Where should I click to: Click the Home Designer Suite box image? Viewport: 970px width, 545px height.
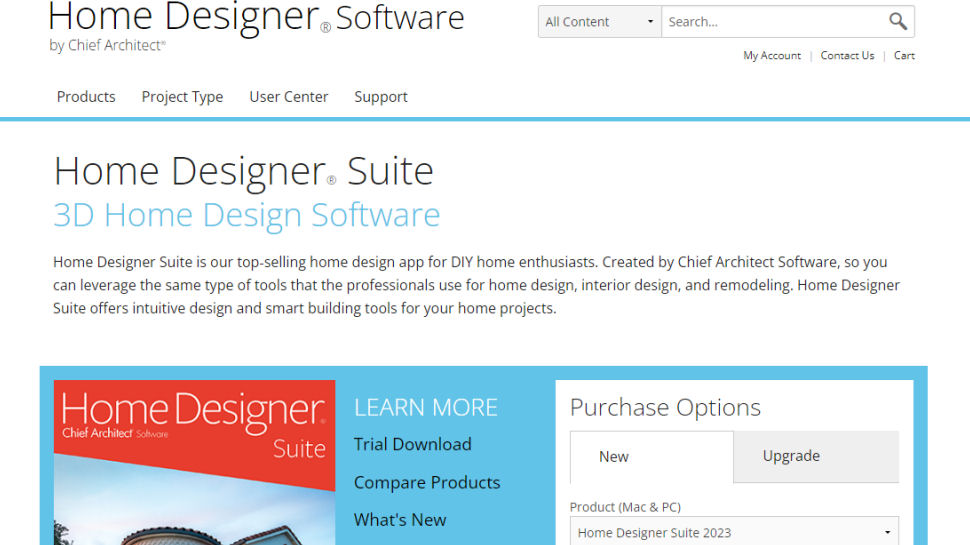pyautogui.click(x=194, y=463)
